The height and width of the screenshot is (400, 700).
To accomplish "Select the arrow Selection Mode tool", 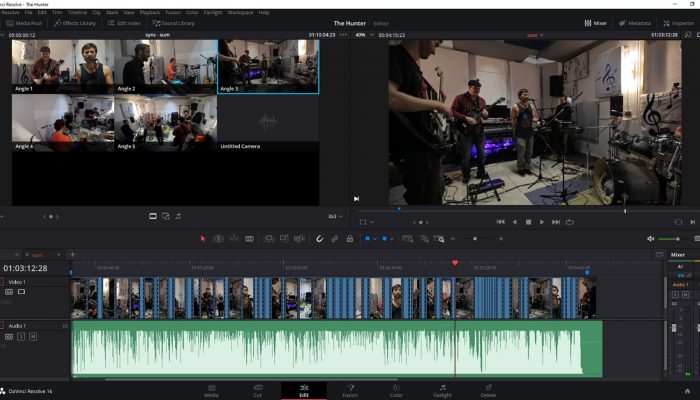I will 203,239.
